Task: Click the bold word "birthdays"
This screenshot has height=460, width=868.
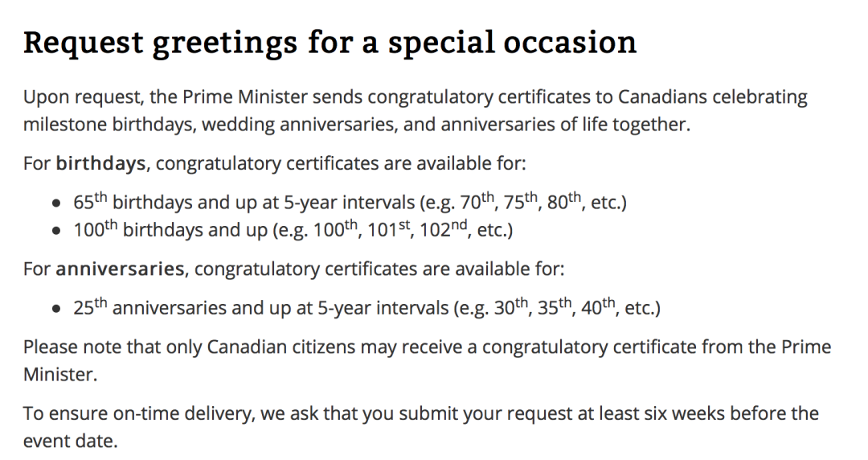Action: point(100,164)
